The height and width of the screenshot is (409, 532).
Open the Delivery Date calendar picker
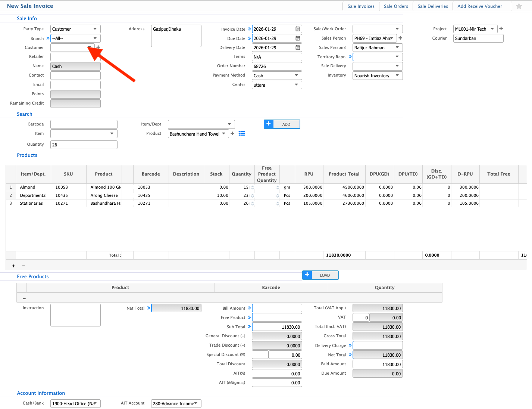click(298, 48)
